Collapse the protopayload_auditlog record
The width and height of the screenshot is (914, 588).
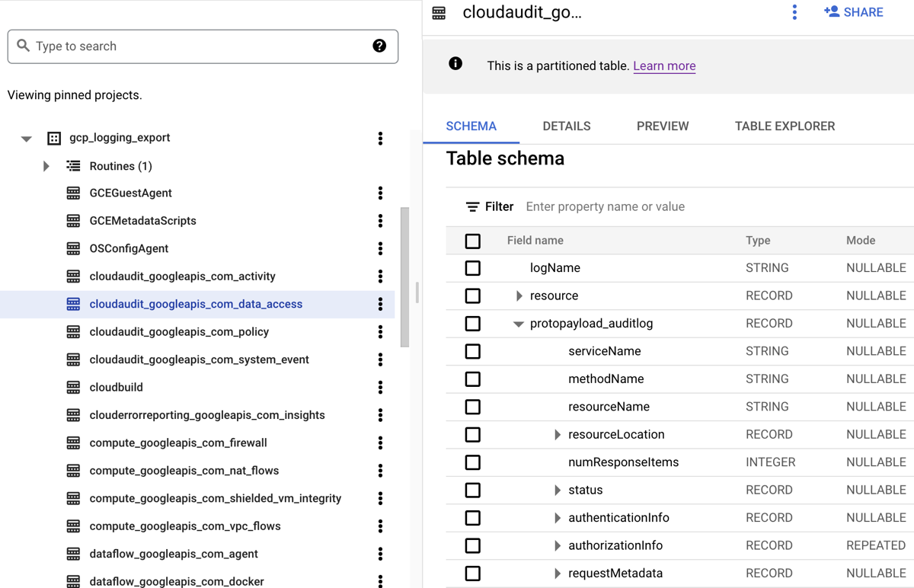519,323
